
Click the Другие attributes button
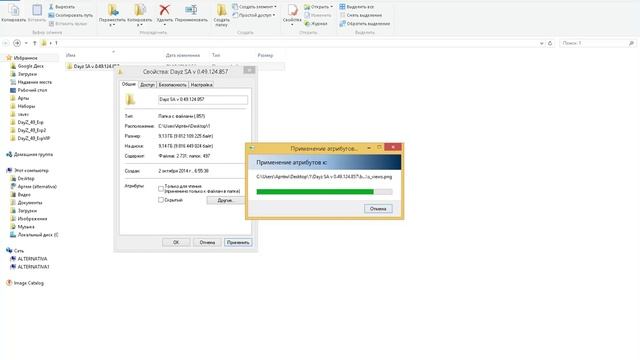tap(225, 200)
